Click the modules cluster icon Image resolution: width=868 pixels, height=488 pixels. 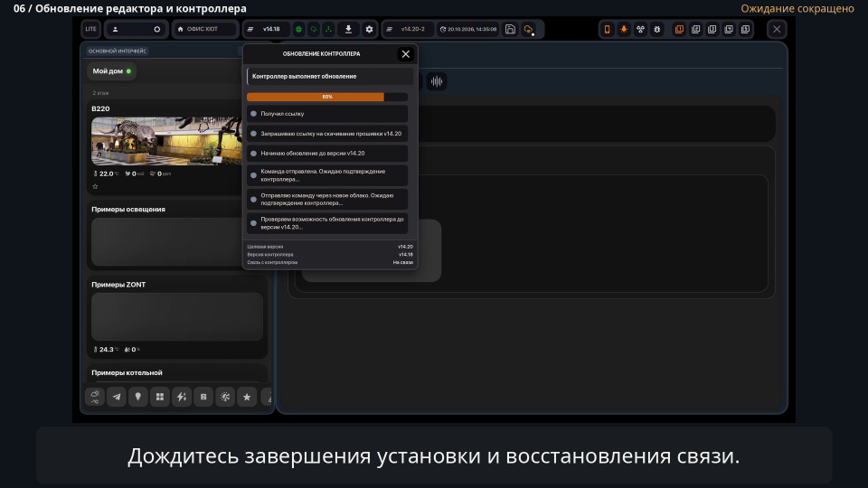[640, 29]
